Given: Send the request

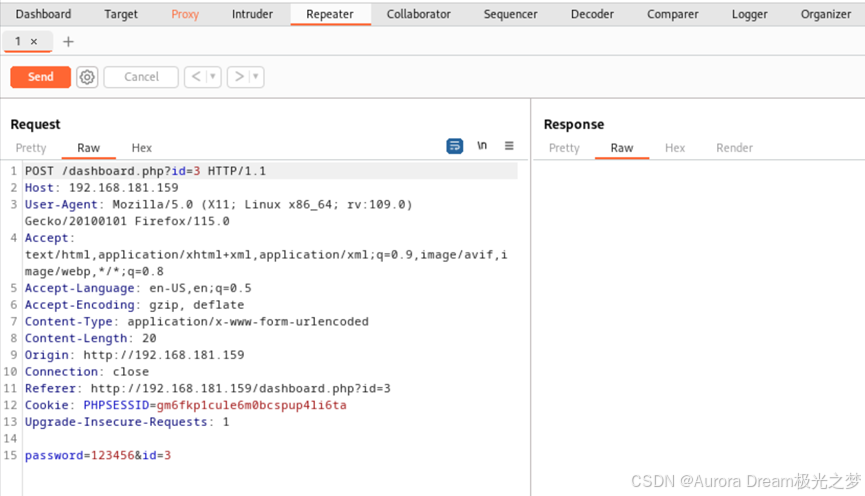Looking at the screenshot, I should click(40, 77).
